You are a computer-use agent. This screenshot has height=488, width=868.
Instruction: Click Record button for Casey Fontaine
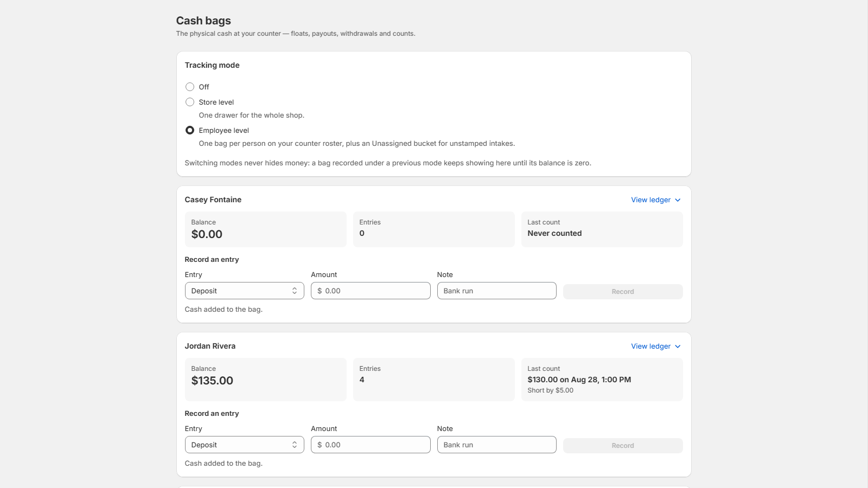623,292
